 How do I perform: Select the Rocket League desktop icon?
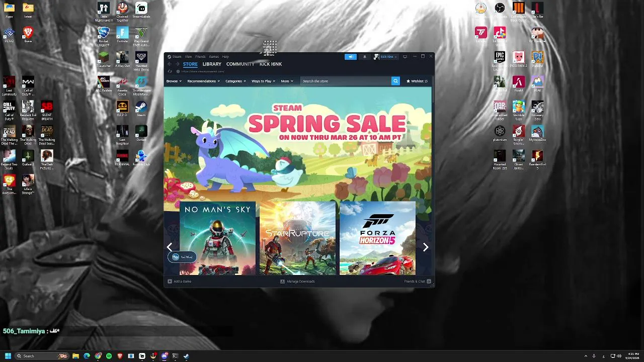(x=103, y=36)
